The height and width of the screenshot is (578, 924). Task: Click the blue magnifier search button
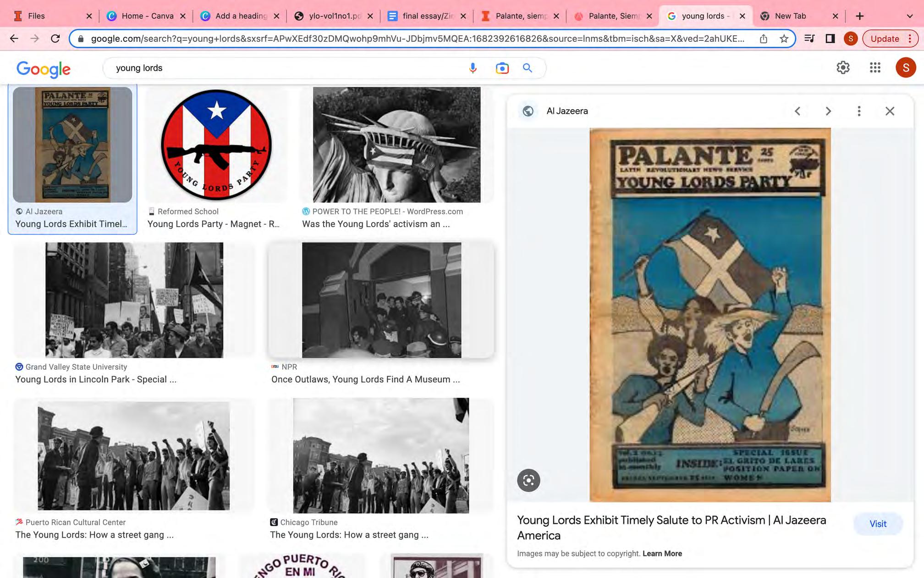tap(528, 68)
